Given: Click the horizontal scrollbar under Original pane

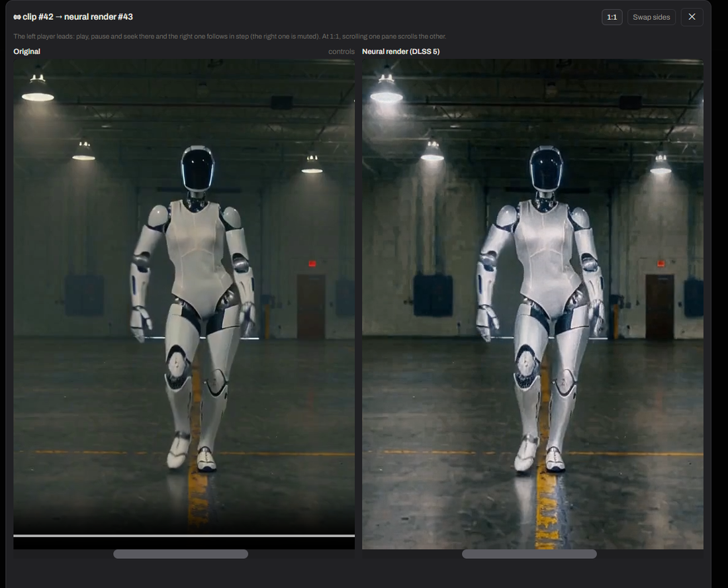Looking at the screenshot, I should click(181, 554).
